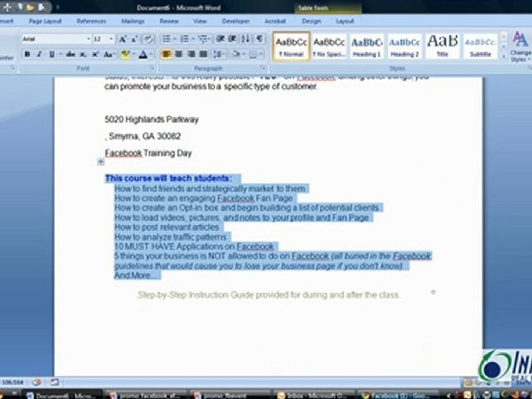Click Grow Font button
The height and width of the screenshot is (399, 532).
[x=122, y=39]
